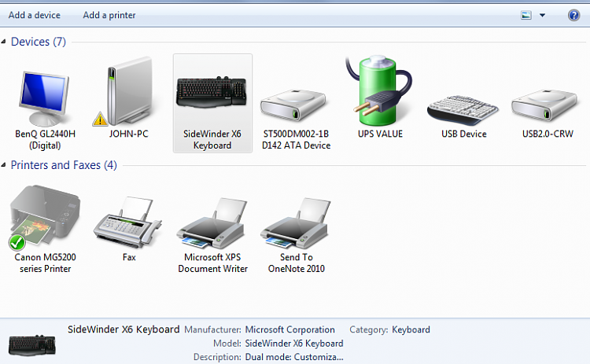This screenshot has height=364, width=590.
Task: Click the USB Device label text
Action: pyautogui.click(x=464, y=134)
